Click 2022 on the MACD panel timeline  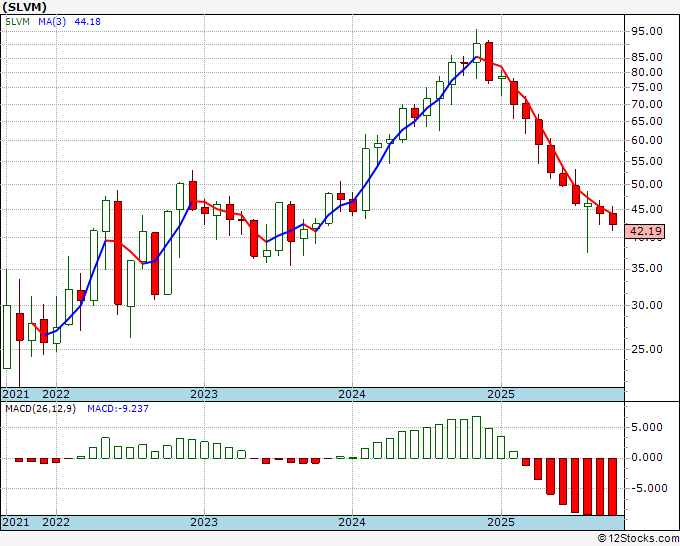[x=56, y=522]
